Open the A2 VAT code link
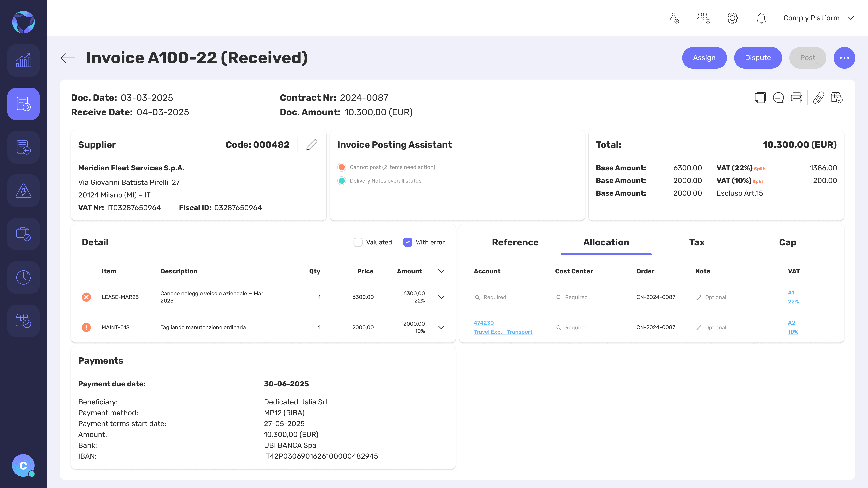Image resolution: width=868 pixels, height=488 pixels. pos(791,323)
